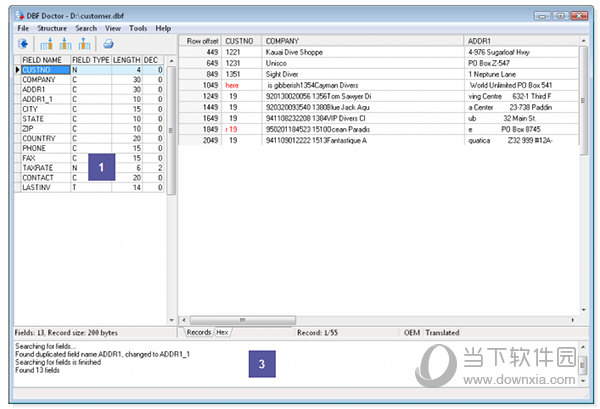Image resolution: width=600 pixels, height=409 pixels.
Task: Click the data grid horizontal scroll left arrow
Action: coord(184,320)
